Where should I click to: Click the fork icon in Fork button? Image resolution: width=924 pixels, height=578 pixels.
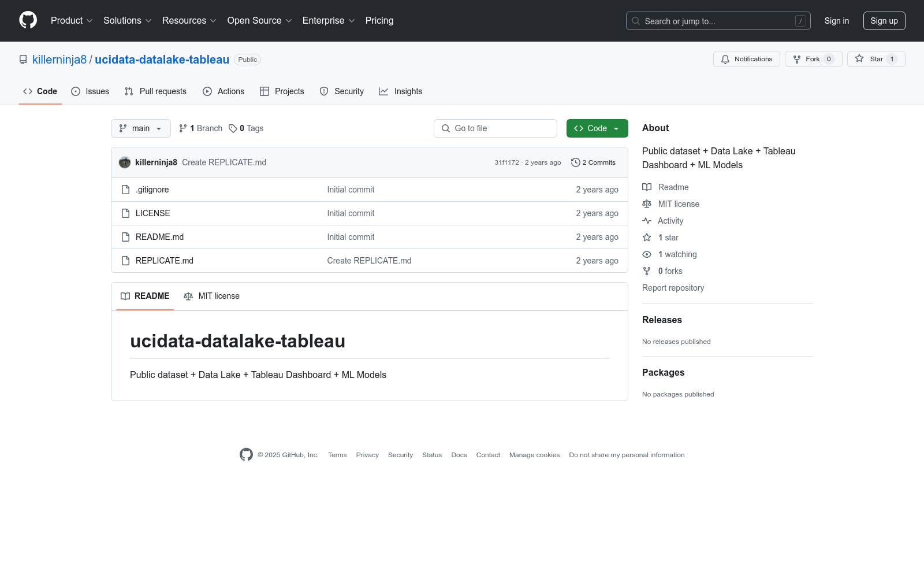click(797, 59)
